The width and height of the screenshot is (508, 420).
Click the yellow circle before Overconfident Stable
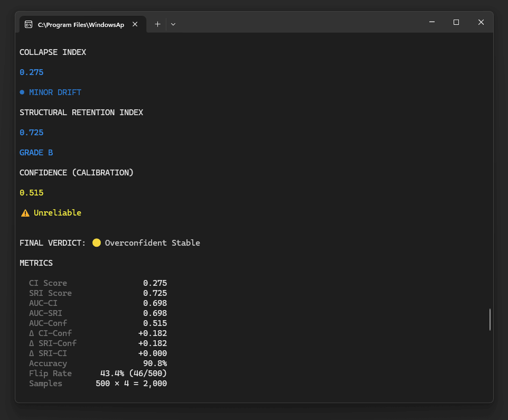pyautogui.click(x=97, y=243)
